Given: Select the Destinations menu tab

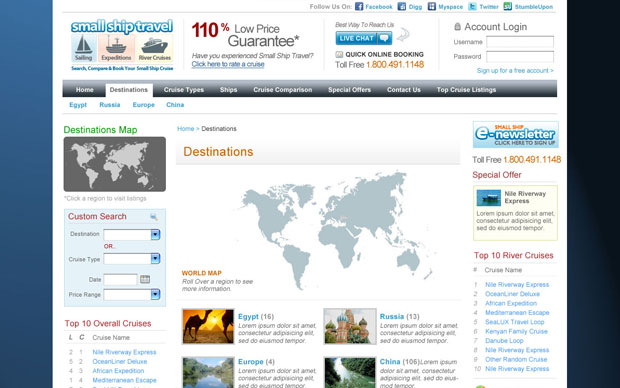Looking at the screenshot, I should pos(129,90).
